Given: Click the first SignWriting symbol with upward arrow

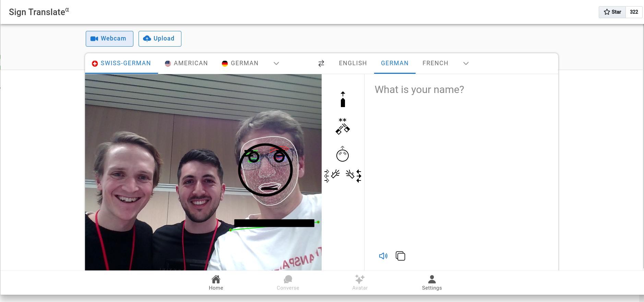Looking at the screenshot, I should (x=343, y=99).
